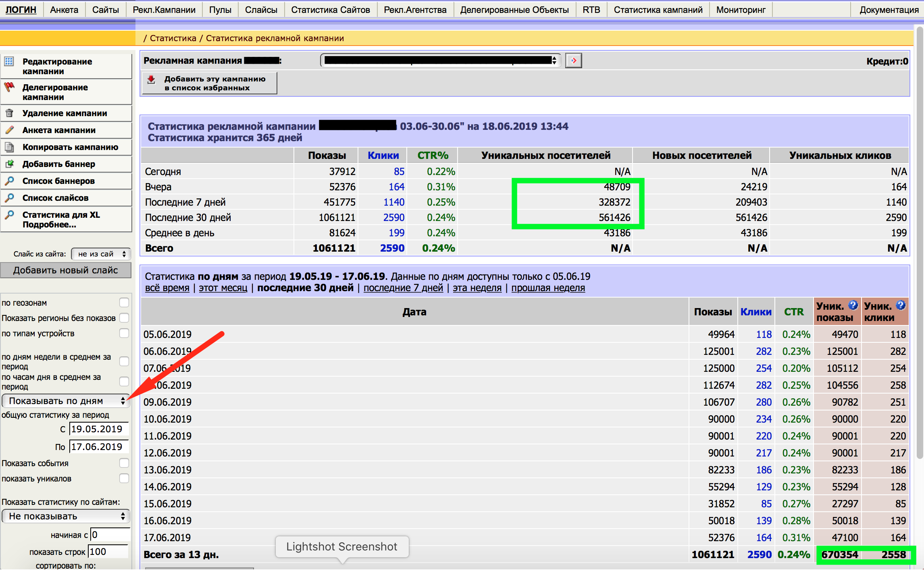
Task: Enable the по геозонам checkbox
Action: click(x=124, y=303)
